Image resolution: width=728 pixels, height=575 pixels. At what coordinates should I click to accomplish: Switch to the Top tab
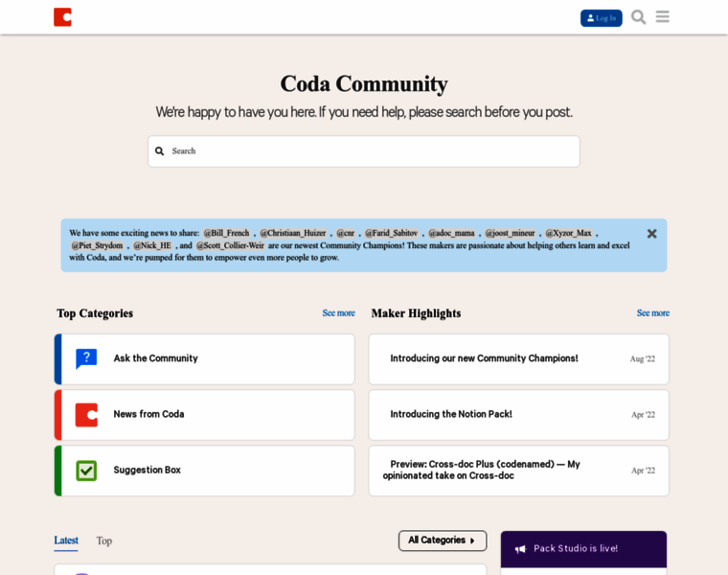pyautogui.click(x=104, y=541)
